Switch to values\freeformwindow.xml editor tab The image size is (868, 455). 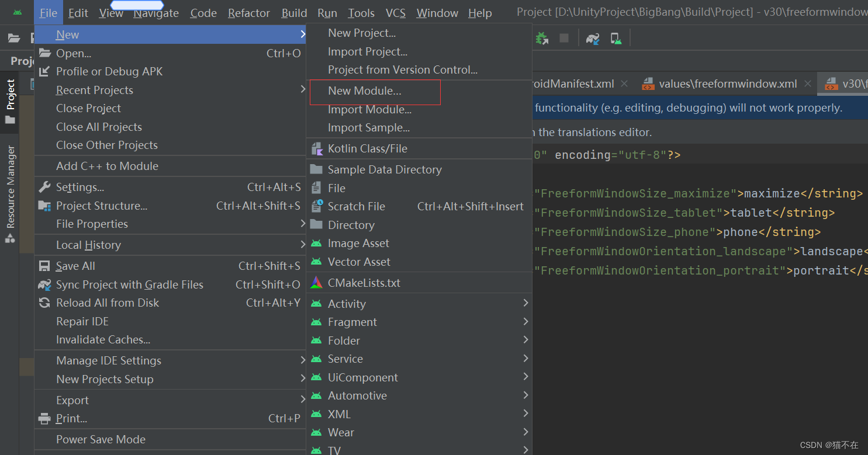click(x=727, y=84)
